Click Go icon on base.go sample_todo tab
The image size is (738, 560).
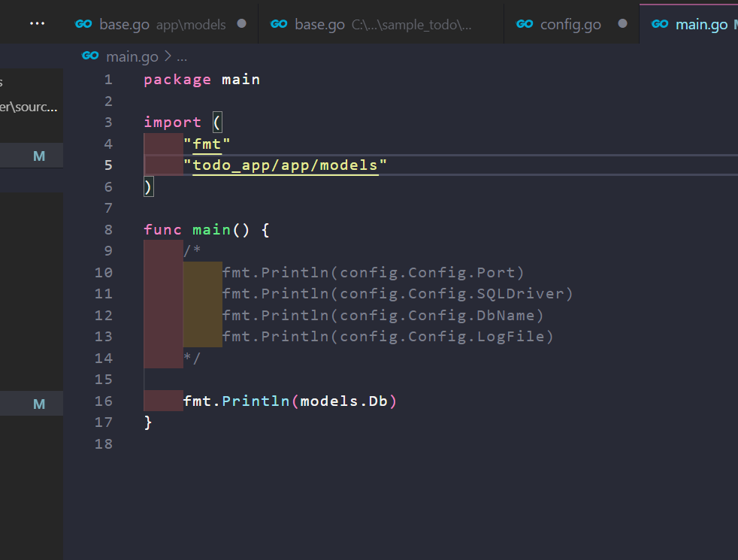pos(279,24)
